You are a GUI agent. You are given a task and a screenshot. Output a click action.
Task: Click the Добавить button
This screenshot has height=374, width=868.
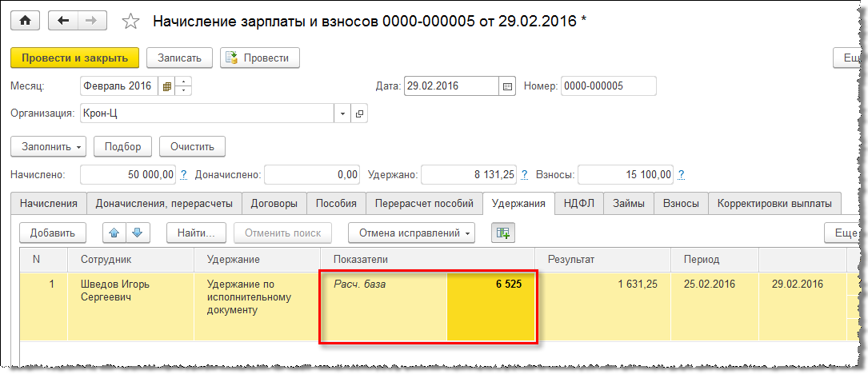53,233
